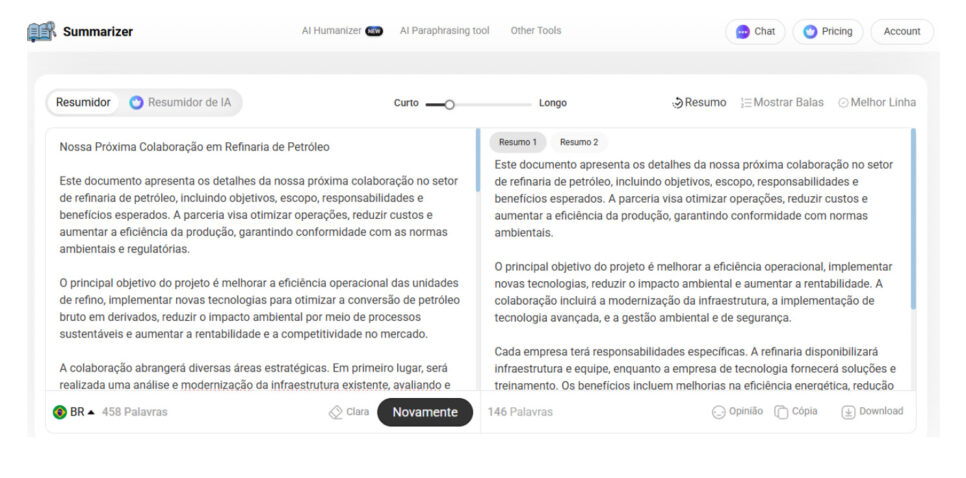
Task: Click the Account button
Action: (902, 31)
